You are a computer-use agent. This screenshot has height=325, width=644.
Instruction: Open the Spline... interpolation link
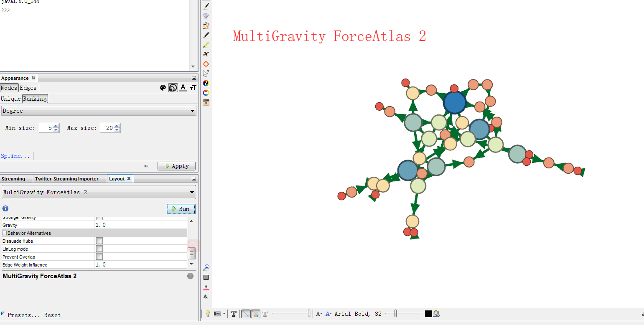[x=15, y=156]
